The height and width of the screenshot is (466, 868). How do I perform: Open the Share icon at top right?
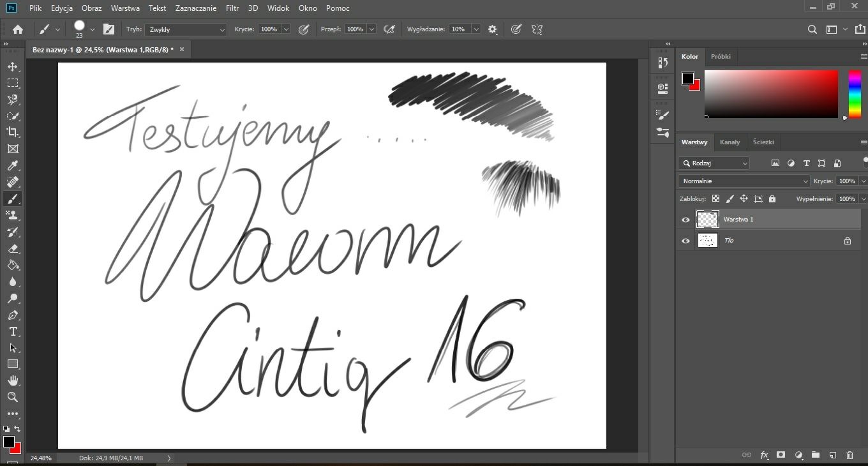(x=860, y=29)
